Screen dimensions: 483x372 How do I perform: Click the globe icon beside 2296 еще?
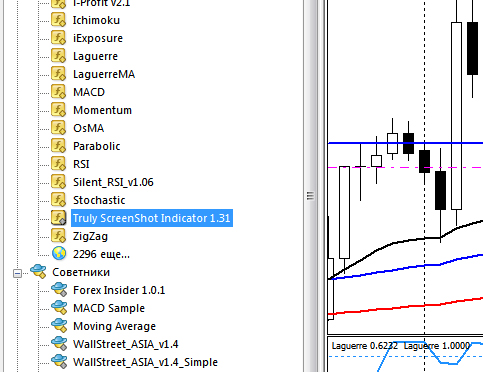[x=59, y=254]
